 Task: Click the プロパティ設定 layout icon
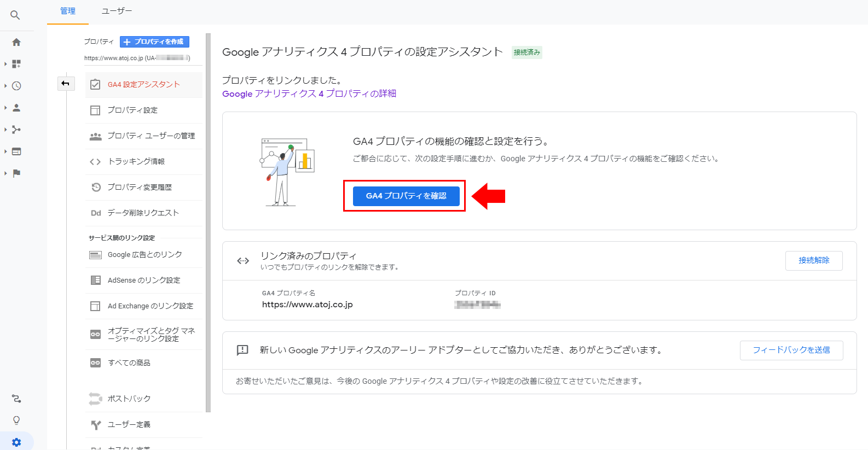95,110
